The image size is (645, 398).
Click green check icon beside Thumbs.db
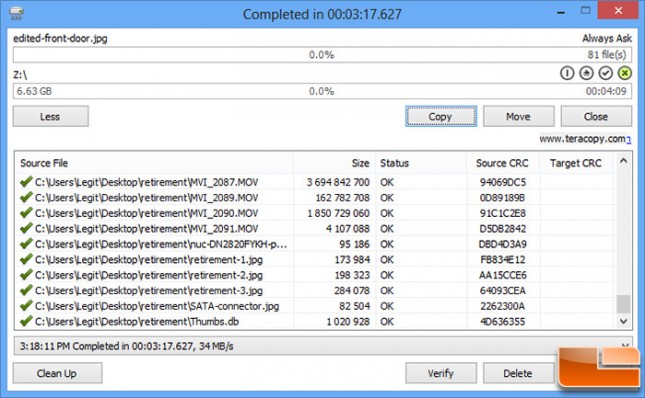coord(26,321)
